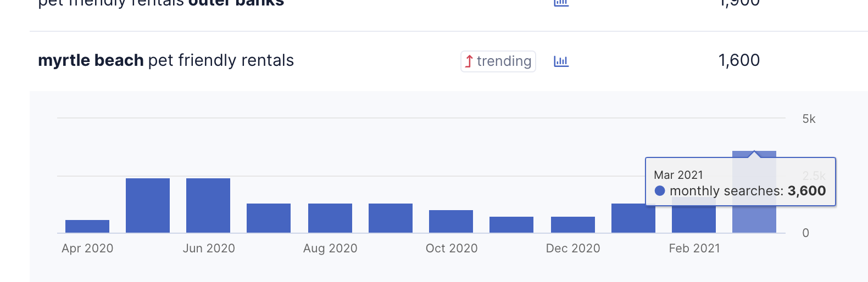Click the Sep 2020 bar in the chart
The image size is (868, 282).
click(x=391, y=218)
